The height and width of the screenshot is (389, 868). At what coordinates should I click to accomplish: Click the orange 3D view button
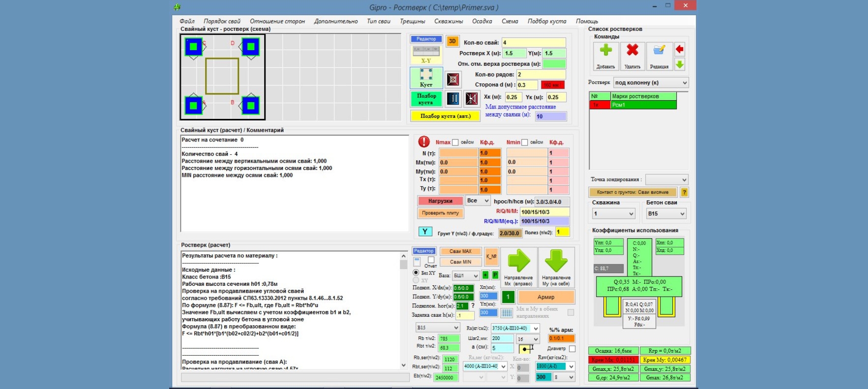(x=452, y=41)
